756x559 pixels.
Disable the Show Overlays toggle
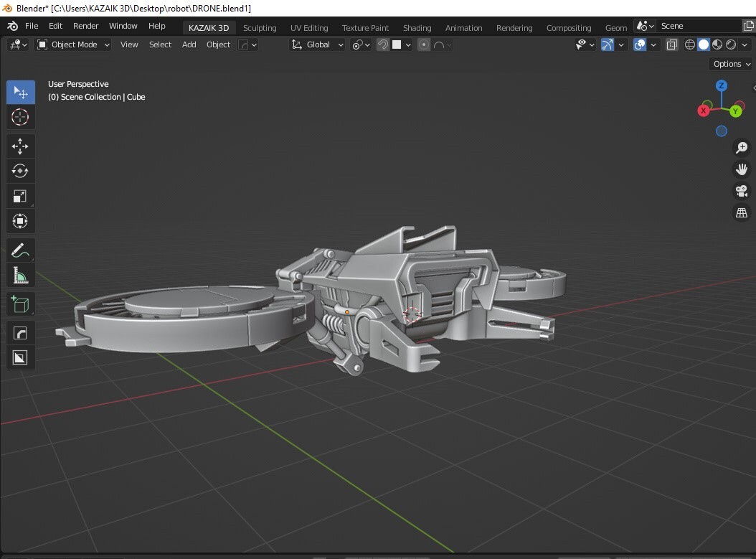point(639,44)
